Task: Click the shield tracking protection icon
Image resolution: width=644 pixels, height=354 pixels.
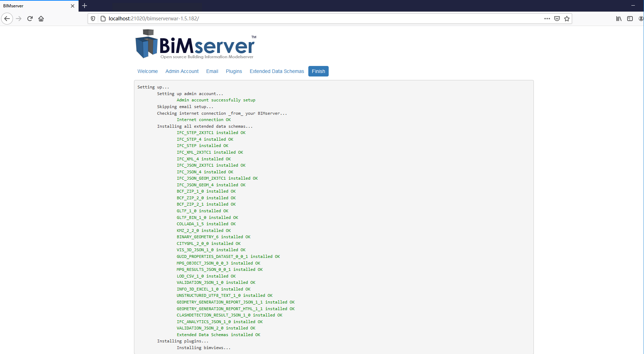Action: click(x=92, y=18)
